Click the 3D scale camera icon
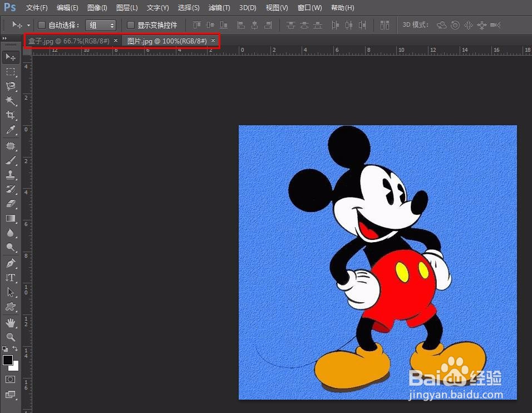The height and width of the screenshot is (413, 532). [495, 25]
